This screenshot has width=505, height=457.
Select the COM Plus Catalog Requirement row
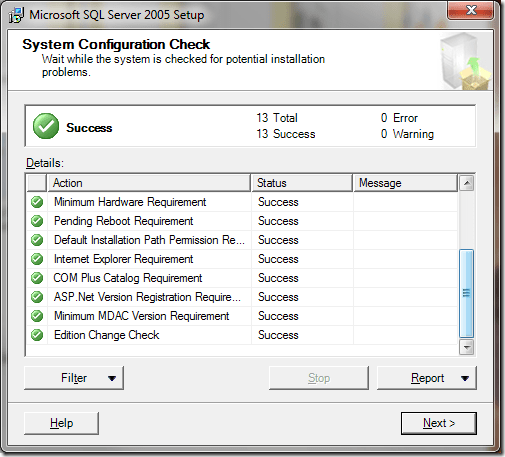[242, 278]
